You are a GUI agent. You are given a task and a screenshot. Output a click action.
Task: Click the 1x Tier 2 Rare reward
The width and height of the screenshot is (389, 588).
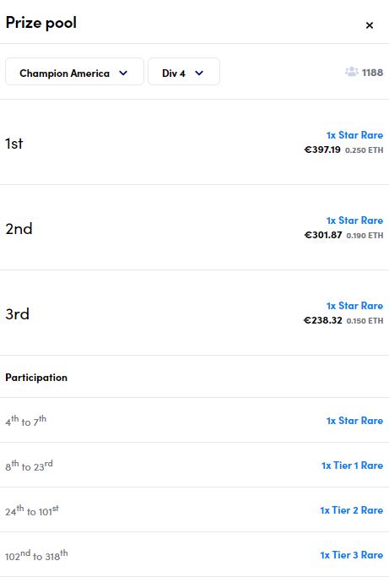coord(352,510)
